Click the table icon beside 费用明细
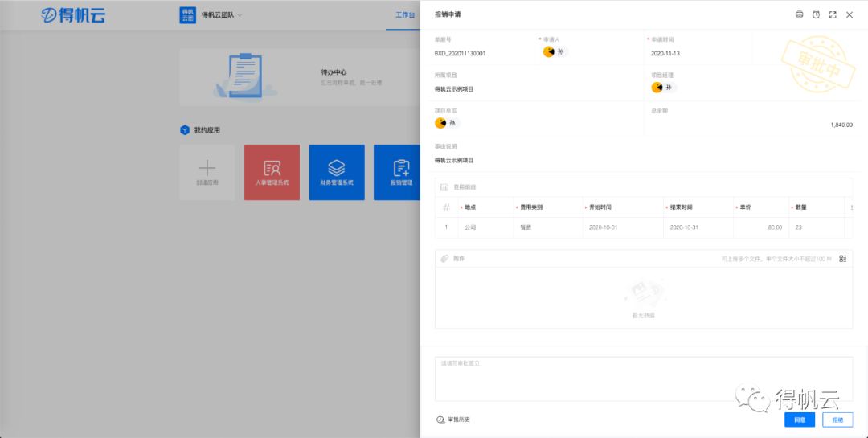The image size is (868, 438). [444, 188]
